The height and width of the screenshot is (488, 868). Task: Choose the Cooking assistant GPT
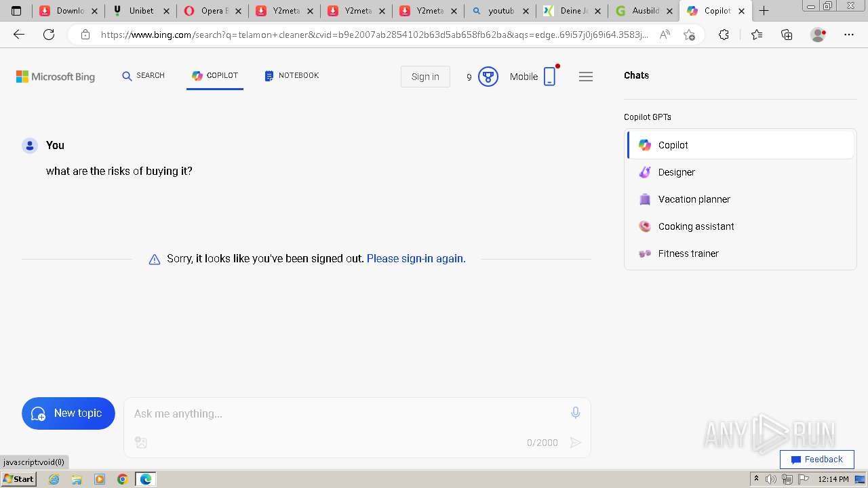point(741,226)
